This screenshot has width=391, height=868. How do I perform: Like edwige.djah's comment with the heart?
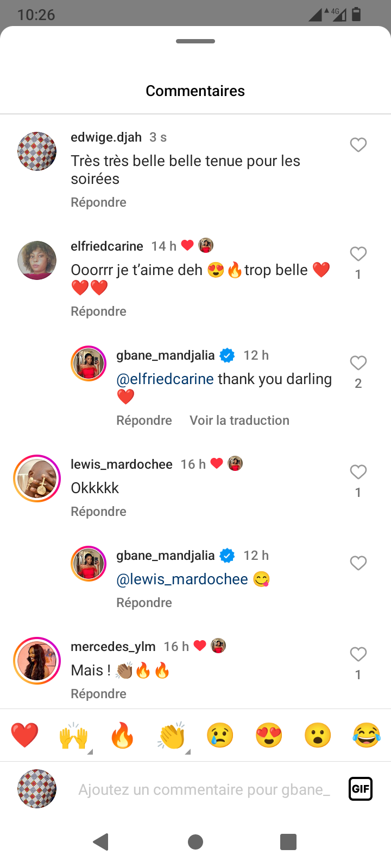click(x=358, y=145)
